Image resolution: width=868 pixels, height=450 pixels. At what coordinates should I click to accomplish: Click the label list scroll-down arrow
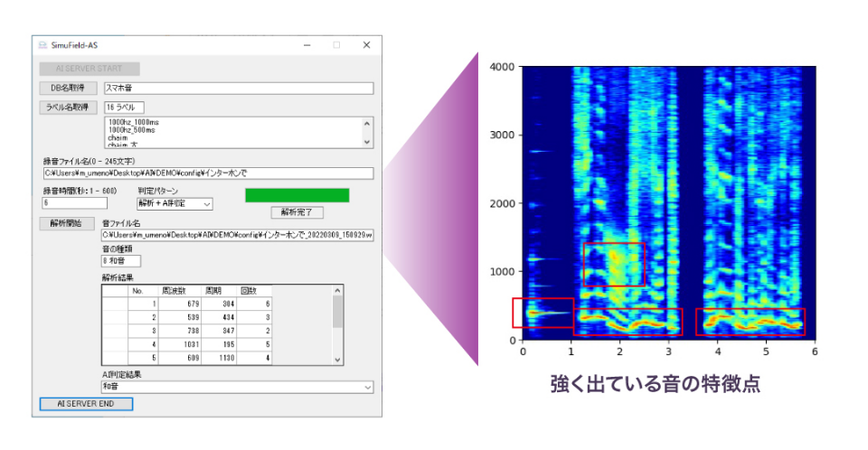366,142
